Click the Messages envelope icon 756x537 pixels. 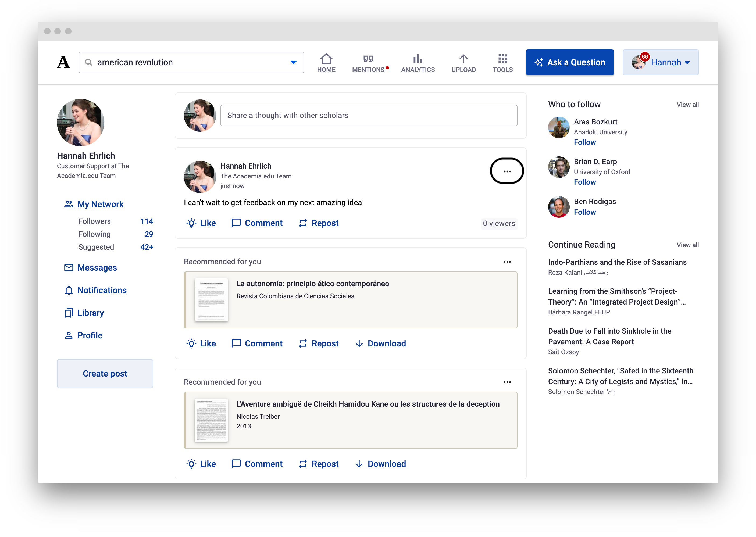coord(69,267)
